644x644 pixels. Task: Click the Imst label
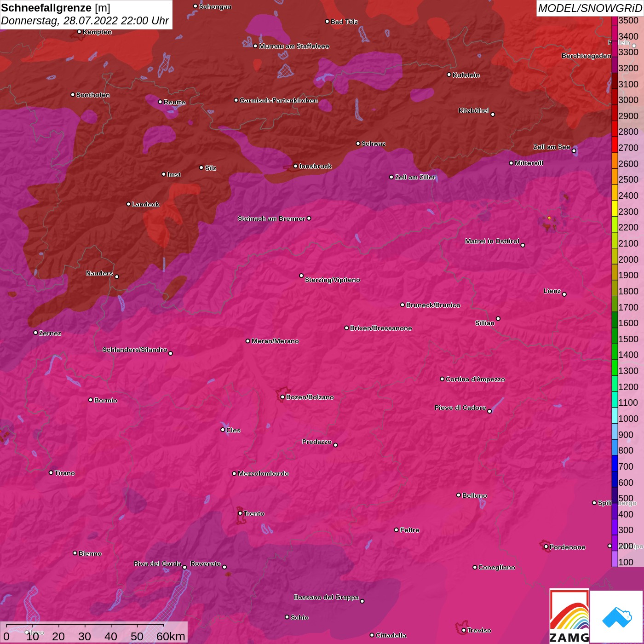pos(174,174)
